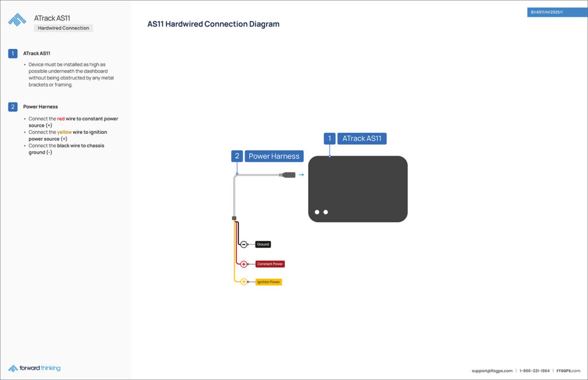Click the Forward Thinking logo at bottom left
This screenshot has width=588, height=380.
point(34,368)
